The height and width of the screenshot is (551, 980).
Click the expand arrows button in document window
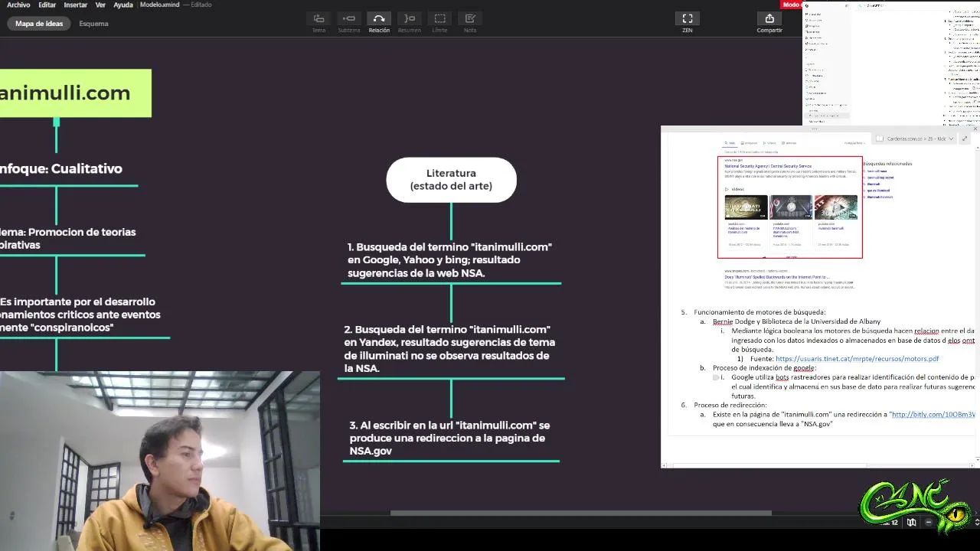click(x=964, y=139)
